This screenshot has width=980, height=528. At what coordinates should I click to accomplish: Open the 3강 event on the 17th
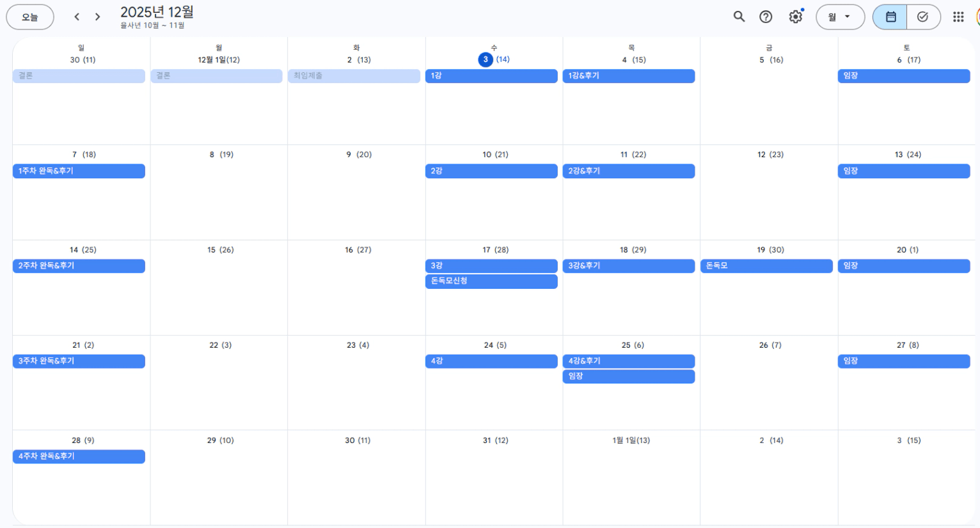(491, 266)
